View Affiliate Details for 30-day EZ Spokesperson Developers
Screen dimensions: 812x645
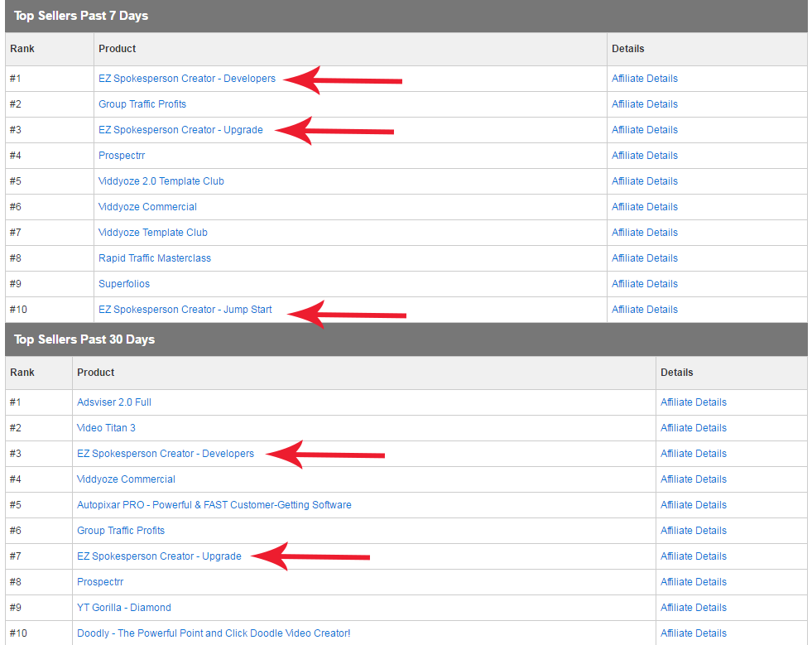(694, 453)
